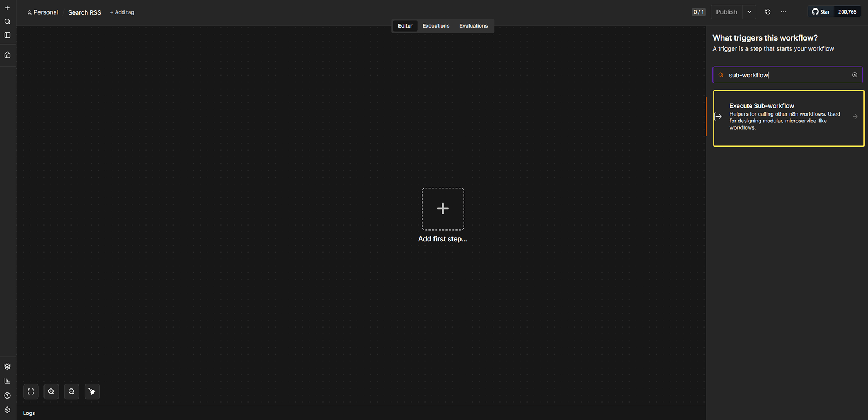Open the insights chart icon

(x=7, y=381)
